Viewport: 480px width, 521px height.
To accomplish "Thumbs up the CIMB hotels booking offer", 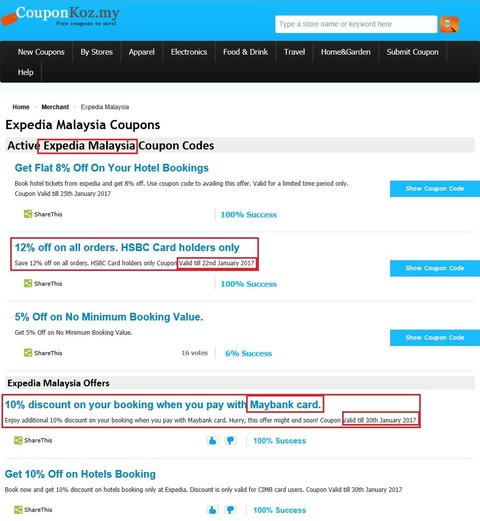I will 212,510.
